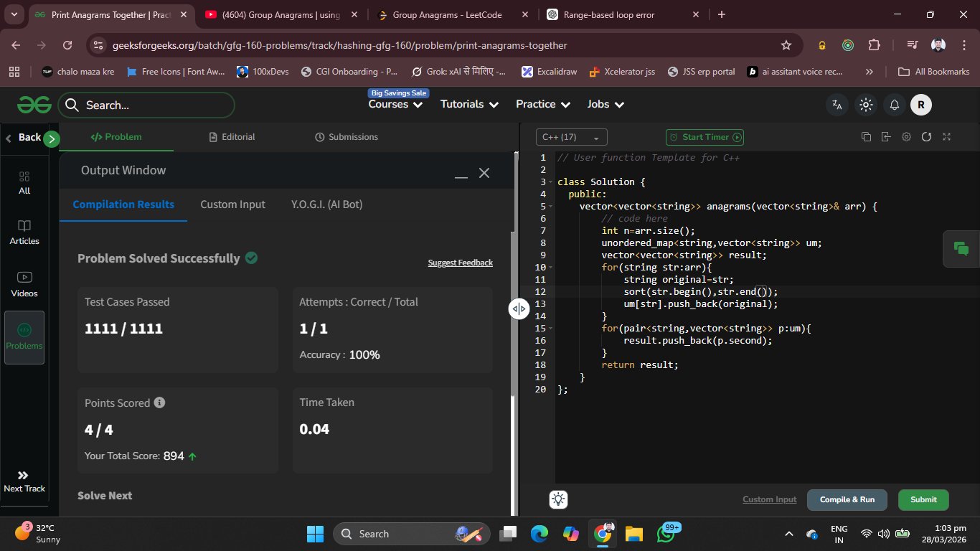Copy the editor code with the copy icon
This screenshot has width=980, height=551.
point(866,137)
